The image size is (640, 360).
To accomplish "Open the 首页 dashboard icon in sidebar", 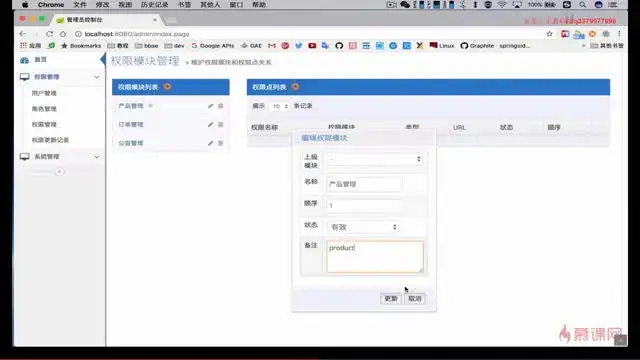I will [x=24, y=60].
